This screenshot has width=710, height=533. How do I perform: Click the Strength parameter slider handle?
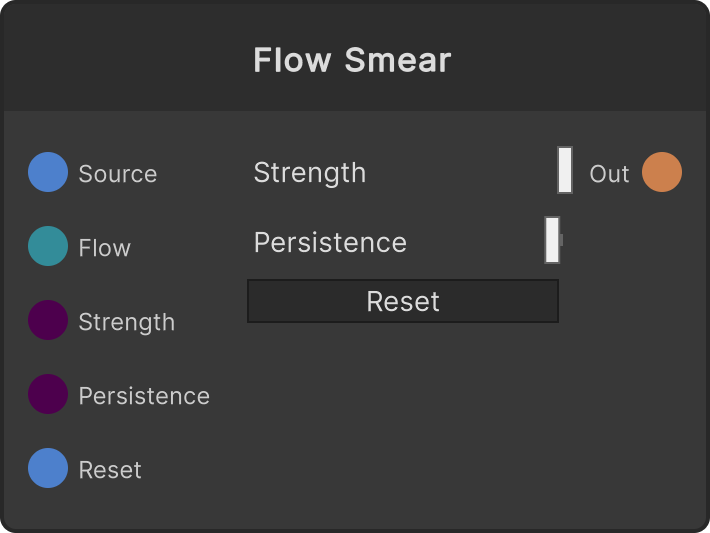click(565, 170)
